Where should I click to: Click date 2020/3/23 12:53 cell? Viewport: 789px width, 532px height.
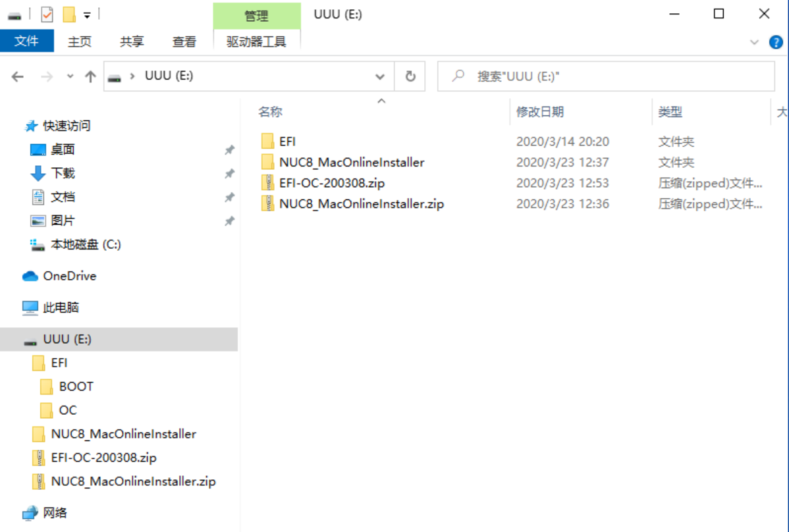[x=562, y=183]
